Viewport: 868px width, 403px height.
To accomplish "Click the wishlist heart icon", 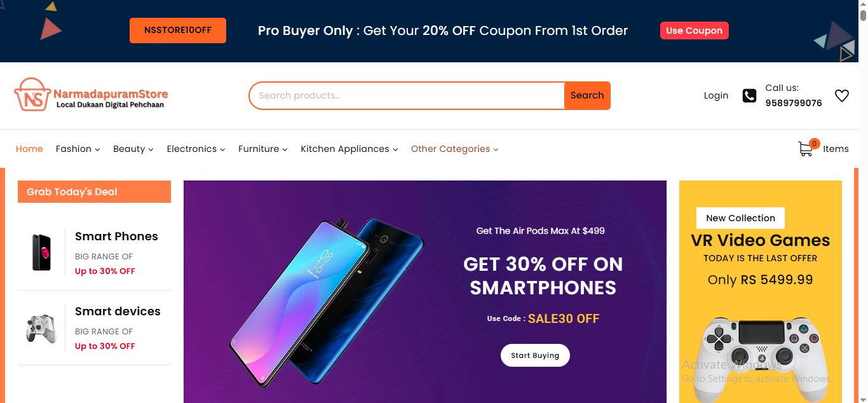I will (842, 96).
